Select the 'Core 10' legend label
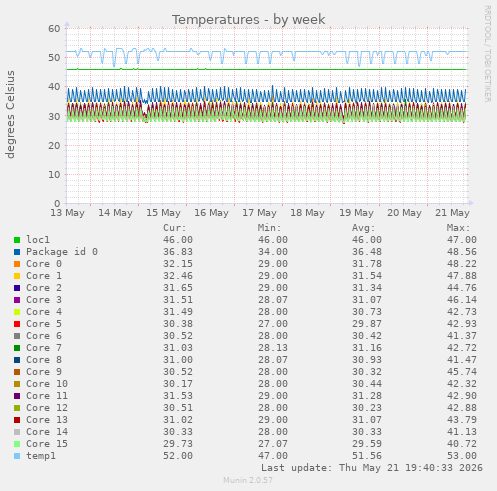Image resolution: width=497 pixels, height=491 pixels. tap(47, 384)
